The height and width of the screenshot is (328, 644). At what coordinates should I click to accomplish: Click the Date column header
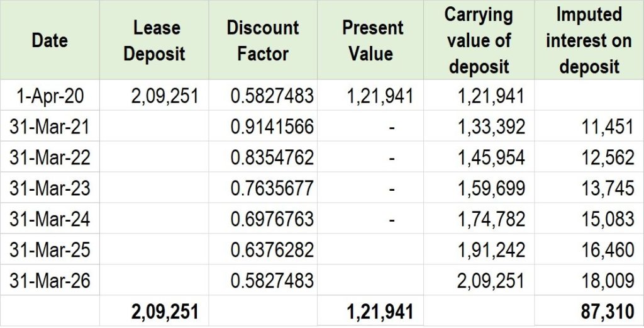point(50,40)
